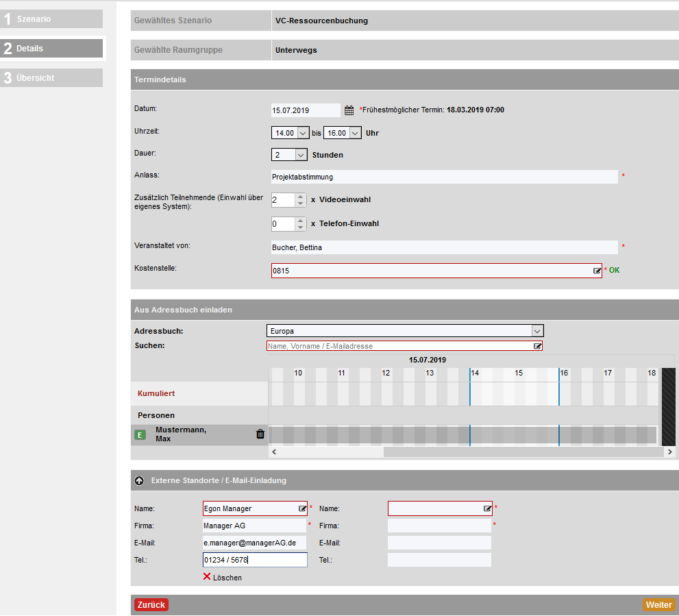This screenshot has height=616, width=679.
Task: Click the Kumuliert row label
Action: click(x=156, y=393)
